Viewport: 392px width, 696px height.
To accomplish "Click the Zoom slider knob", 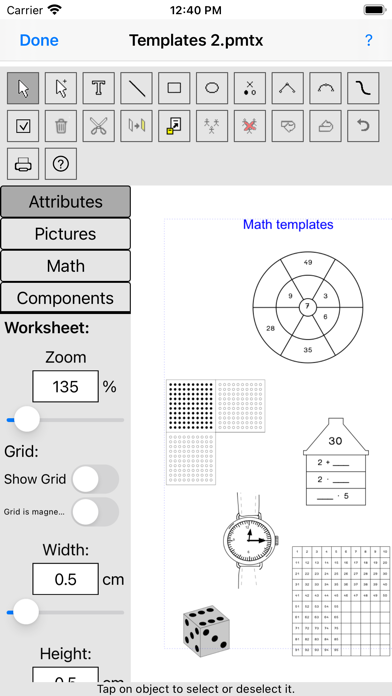I will [x=27, y=419].
